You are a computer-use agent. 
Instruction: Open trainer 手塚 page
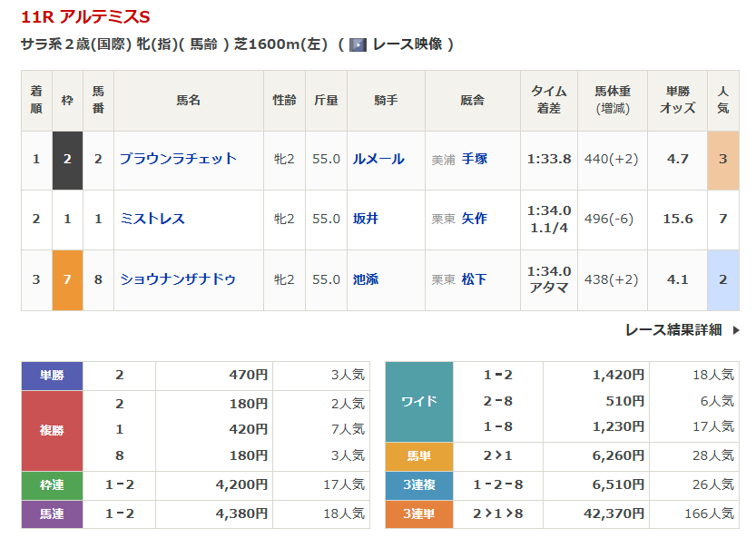[x=475, y=159]
